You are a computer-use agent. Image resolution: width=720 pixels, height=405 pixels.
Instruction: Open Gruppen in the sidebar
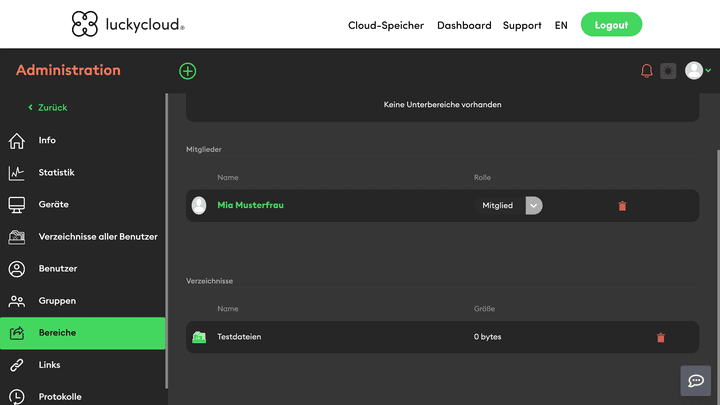point(57,301)
